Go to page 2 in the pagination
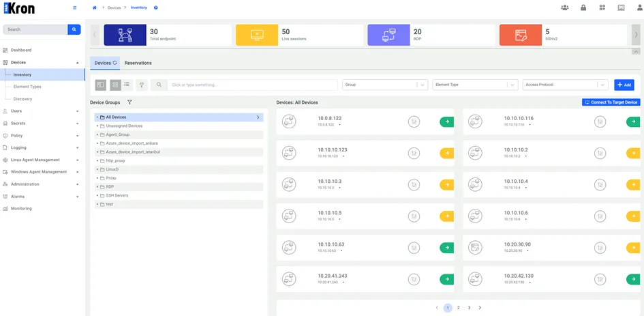Screen dimensions: 644x316 click(459, 307)
